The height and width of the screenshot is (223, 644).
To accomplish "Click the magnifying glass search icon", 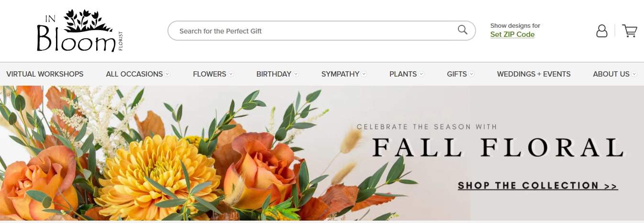I will 462,30.
